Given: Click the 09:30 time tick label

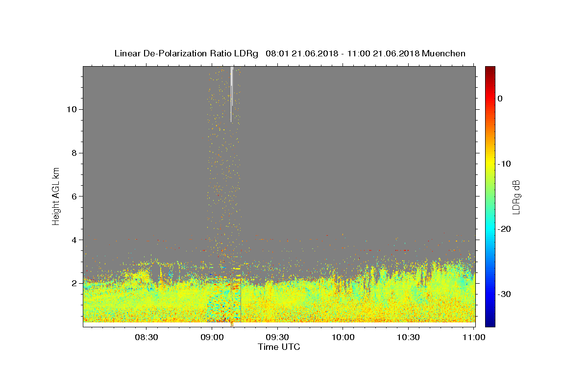Looking at the screenshot, I should [x=278, y=337].
